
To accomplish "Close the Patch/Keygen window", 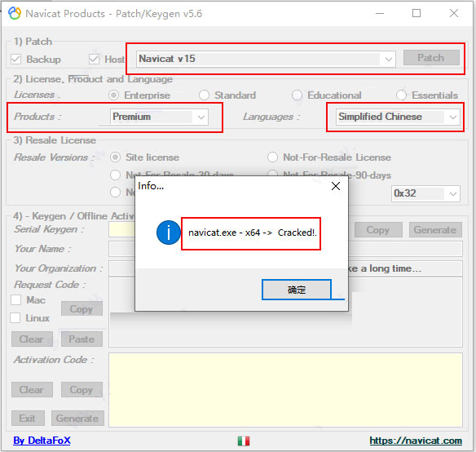I will pos(454,13).
